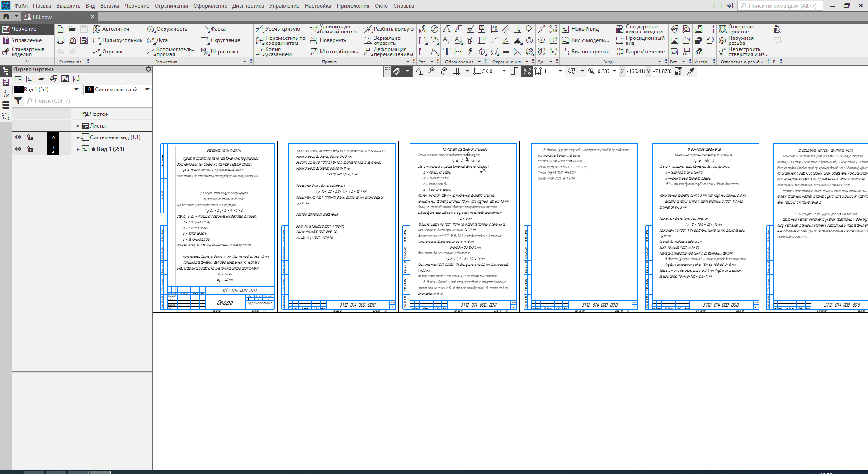This screenshot has height=474, width=868.
Task: Open the Системный слой layer dropdown
Action: pos(147,90)
